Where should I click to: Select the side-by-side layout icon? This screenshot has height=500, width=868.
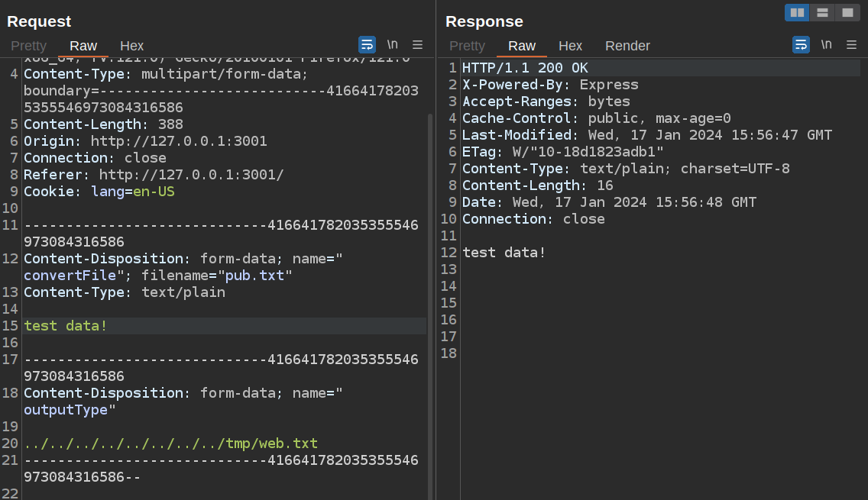797,12
